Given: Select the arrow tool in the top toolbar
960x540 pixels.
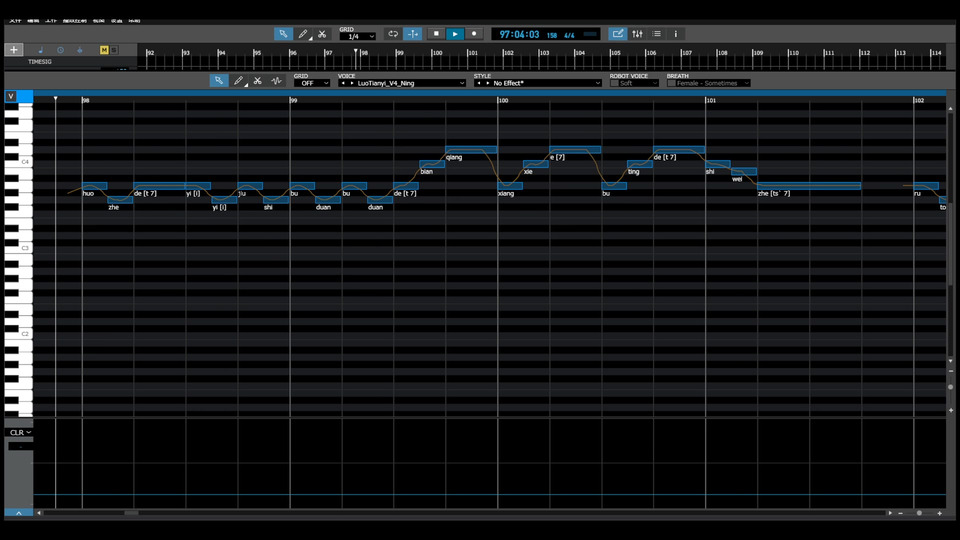Looking at the screenshot, I should (283, 34).
